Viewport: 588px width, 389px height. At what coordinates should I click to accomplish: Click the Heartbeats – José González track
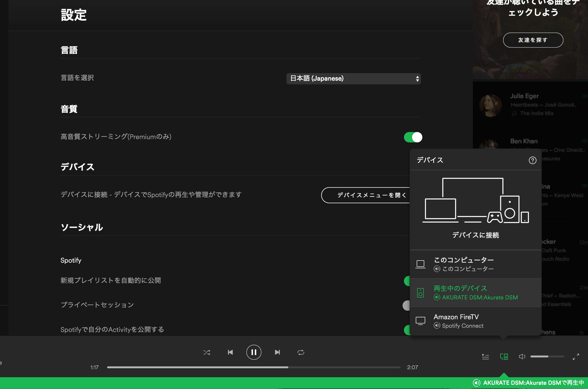(544, 105)
